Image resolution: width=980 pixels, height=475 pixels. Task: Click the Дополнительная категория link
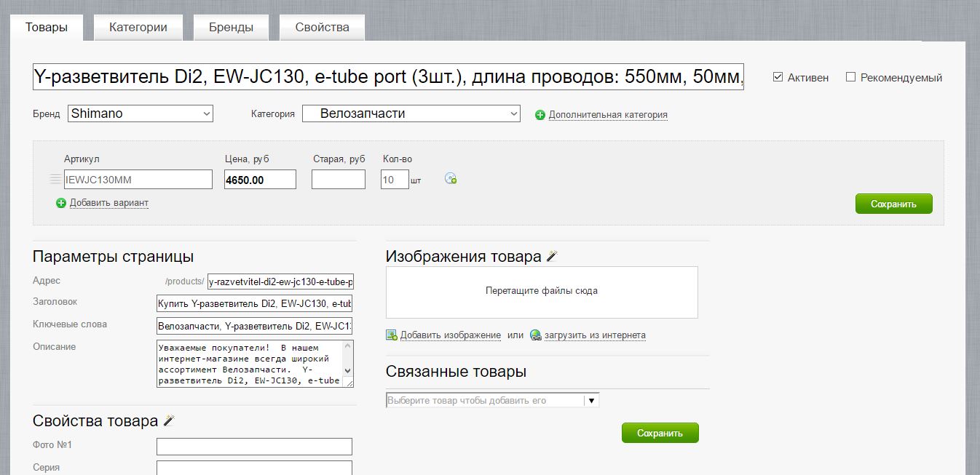pos(608,115)
